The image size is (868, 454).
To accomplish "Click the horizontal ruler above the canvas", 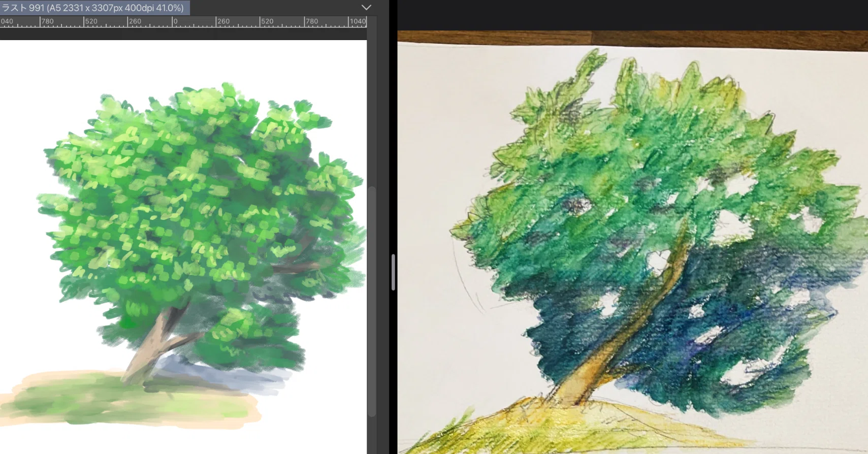I will [183, 22].
